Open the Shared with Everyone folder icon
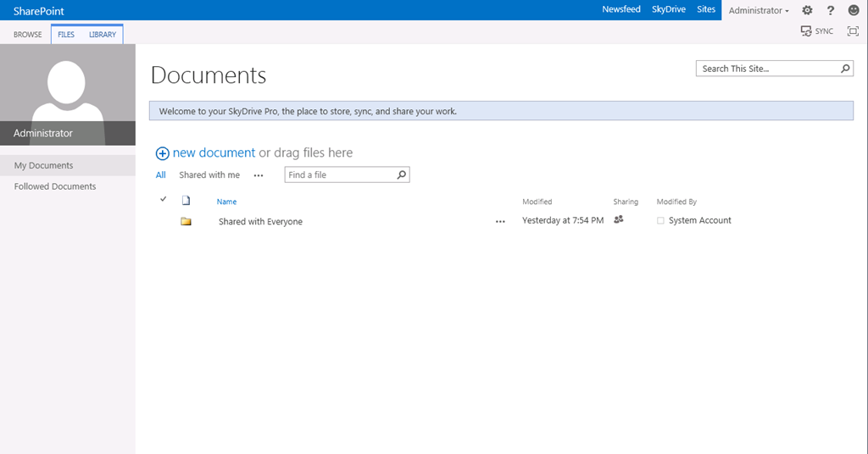Image resolution: width=868 pixels, height=454 pixels. pos(186,221)
